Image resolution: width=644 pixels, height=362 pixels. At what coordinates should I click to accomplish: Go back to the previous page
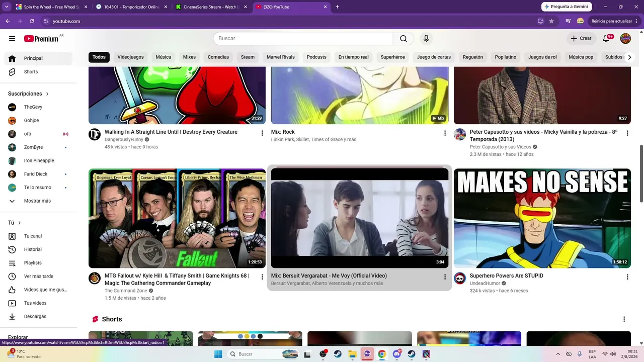8,21
